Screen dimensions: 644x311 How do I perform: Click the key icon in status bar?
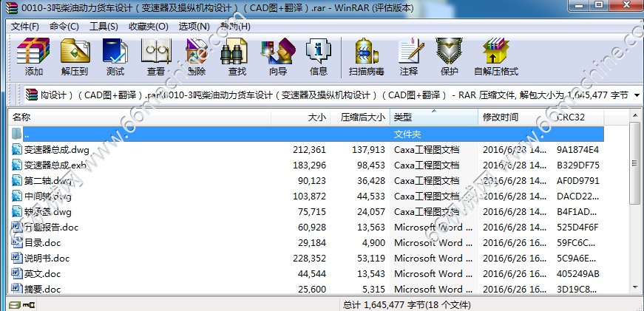29,305
